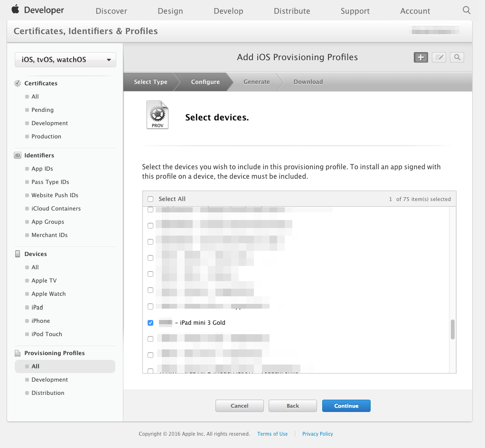Open the iOS, tvOS, watchOS platform dropdown
Image resolution: width=485 pixels, height=448 pixels.
click(x=65, y=59)
